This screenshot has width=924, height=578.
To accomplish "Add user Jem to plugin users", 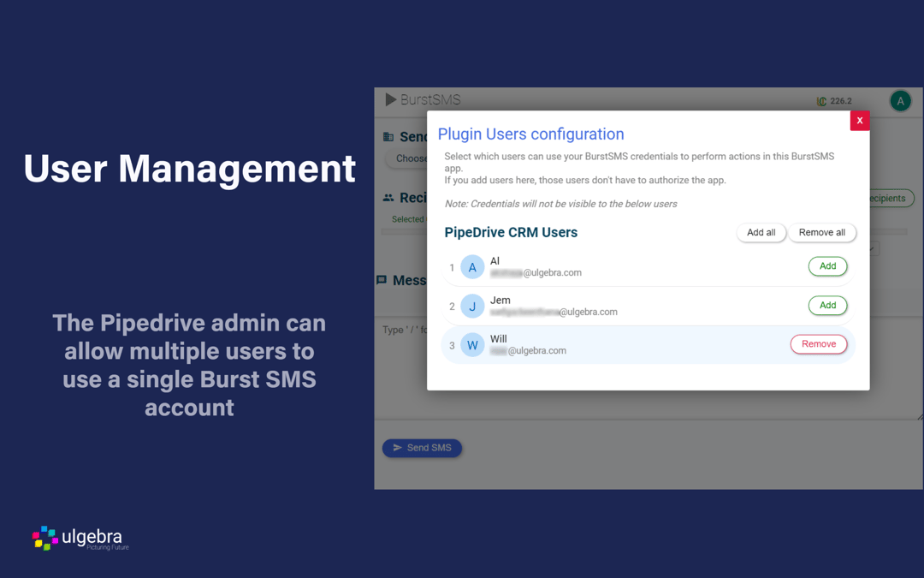I will point(827,306).
